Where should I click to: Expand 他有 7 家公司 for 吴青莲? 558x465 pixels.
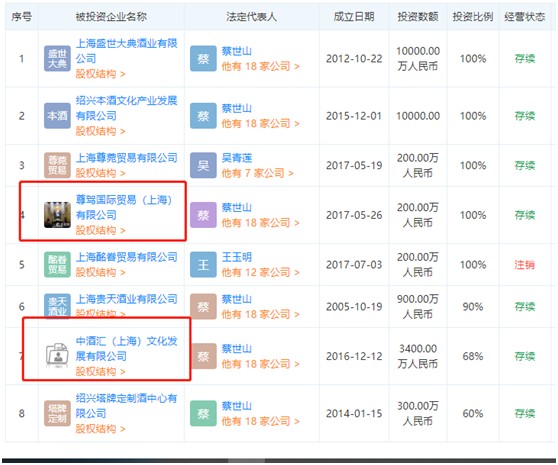point(257,173)
